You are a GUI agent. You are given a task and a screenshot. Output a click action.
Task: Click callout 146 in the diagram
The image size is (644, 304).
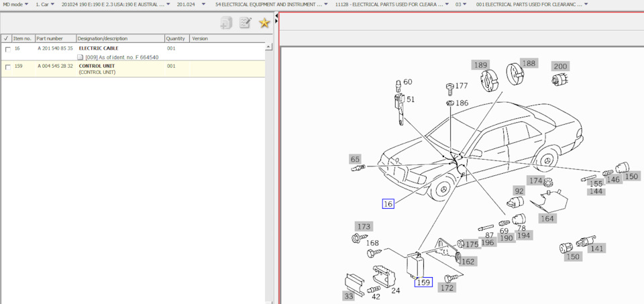613,179
